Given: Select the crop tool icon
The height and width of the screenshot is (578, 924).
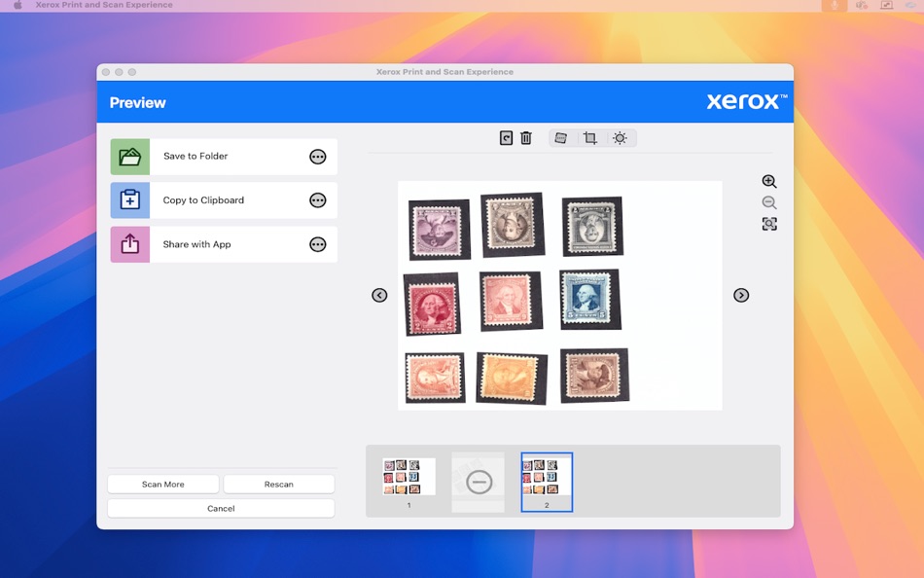Looking at the screenshot, I should click(x=589, y=138).
